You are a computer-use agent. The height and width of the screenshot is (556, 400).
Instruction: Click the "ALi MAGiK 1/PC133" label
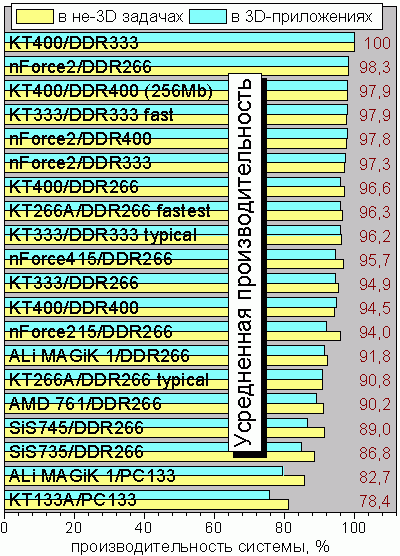(92, 476)
